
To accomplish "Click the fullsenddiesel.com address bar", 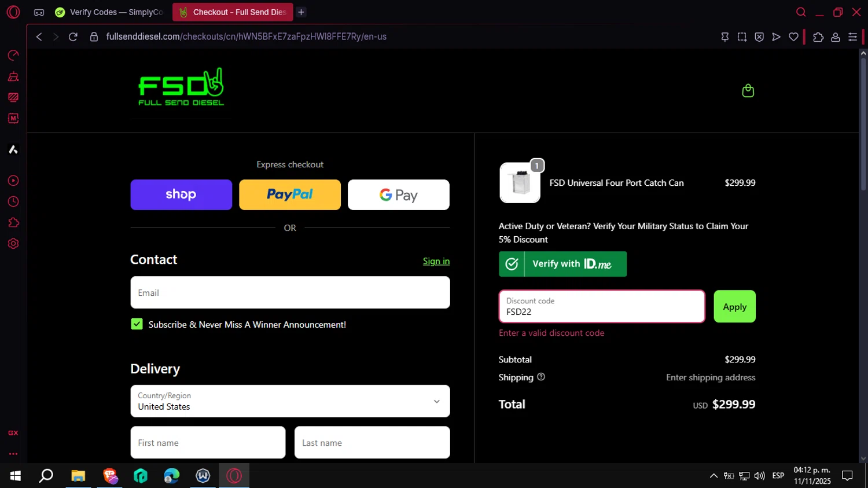I will tap(246, 36).
